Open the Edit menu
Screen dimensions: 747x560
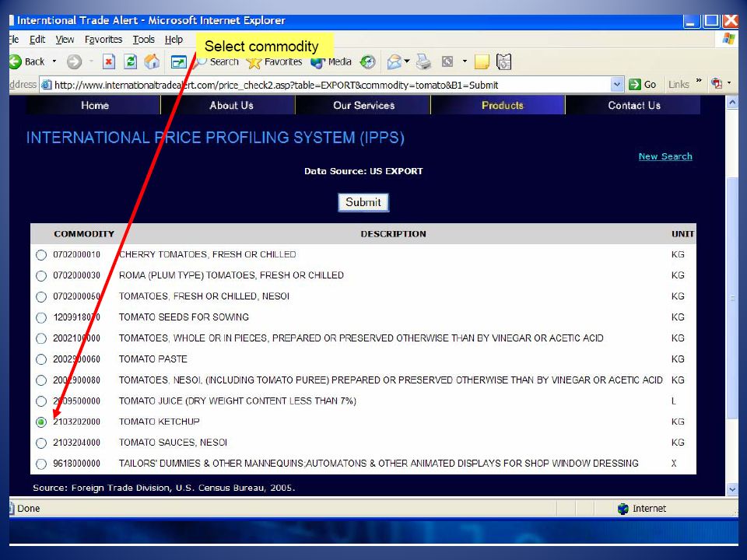[x=37, y=40]
